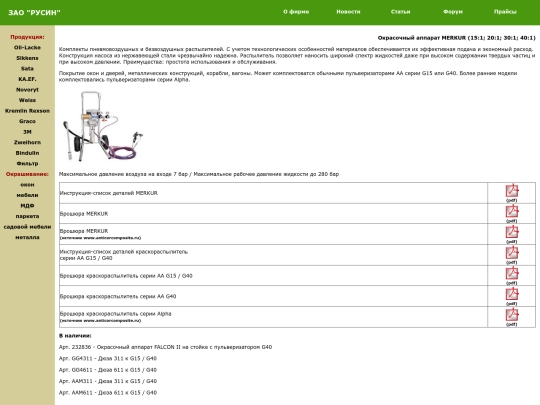540x405 pixels.
Task: Click Арт. AAM311 Дюза 311 line
Action: pos(108,381)
